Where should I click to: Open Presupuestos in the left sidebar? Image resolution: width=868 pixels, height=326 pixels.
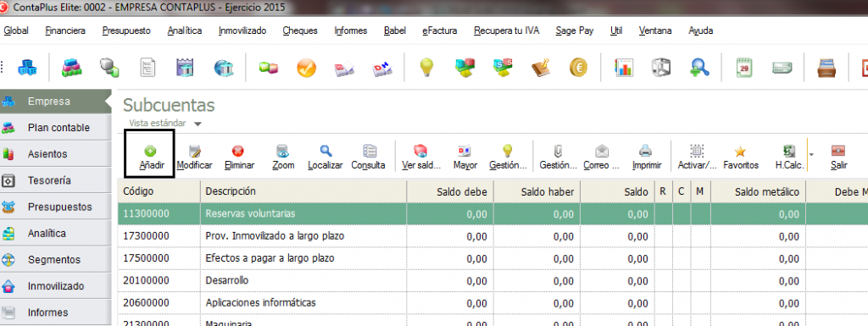55,207
